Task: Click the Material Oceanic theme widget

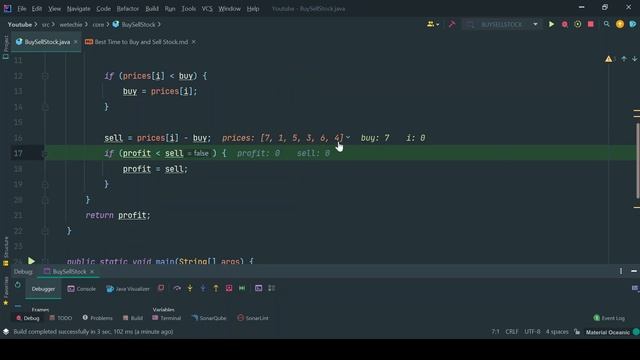Action: tap(608, 332)
